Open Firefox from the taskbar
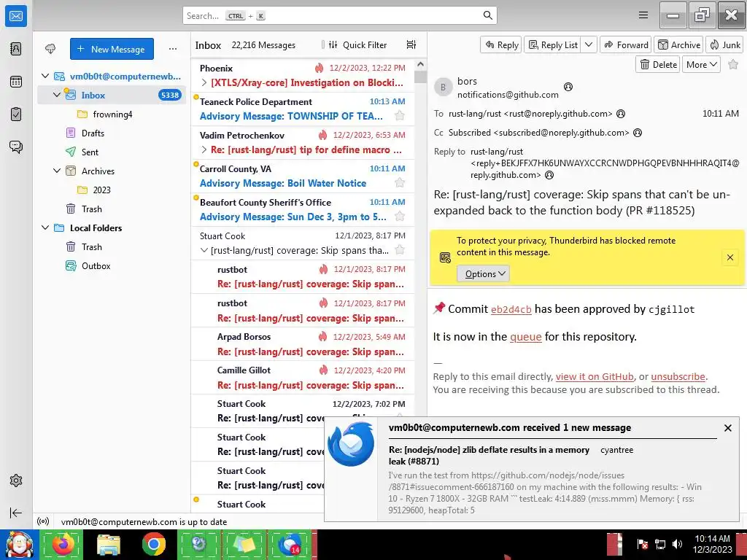 coord(63,544)
